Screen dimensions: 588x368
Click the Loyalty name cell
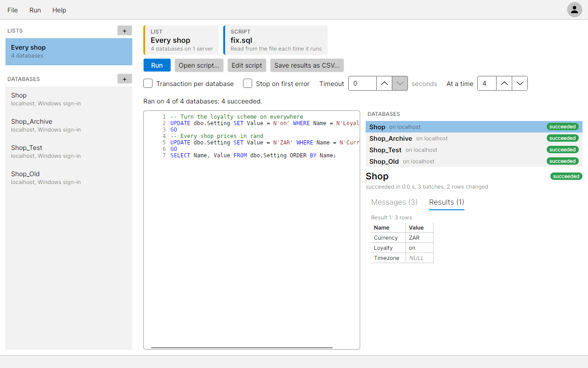tap(389, 248)
